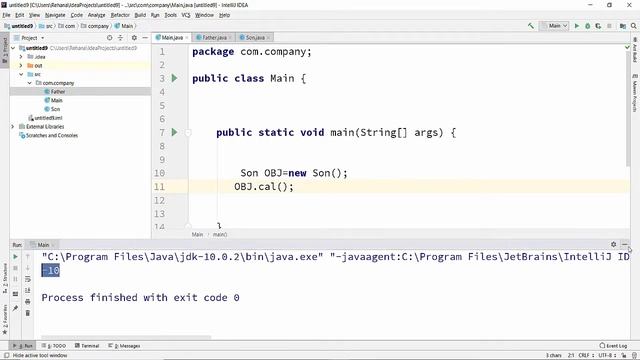
Task: Open Run panel settings gear
Action: 613,244
